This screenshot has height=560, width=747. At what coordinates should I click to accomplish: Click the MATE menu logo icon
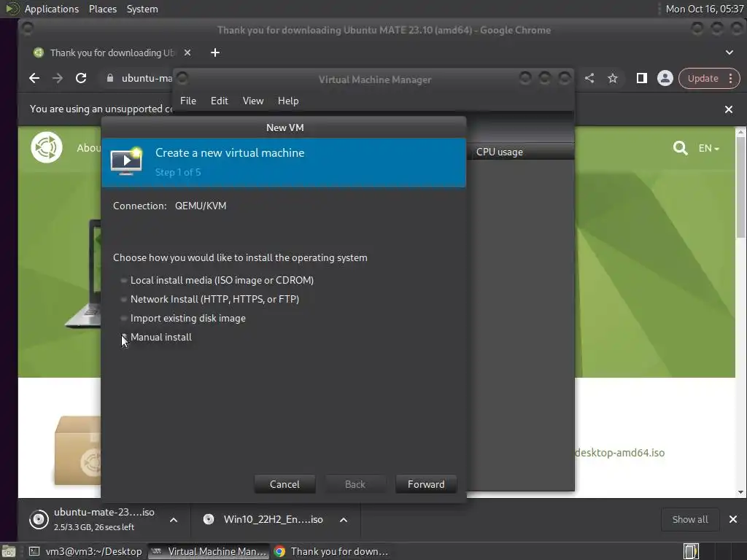(12, 9)
